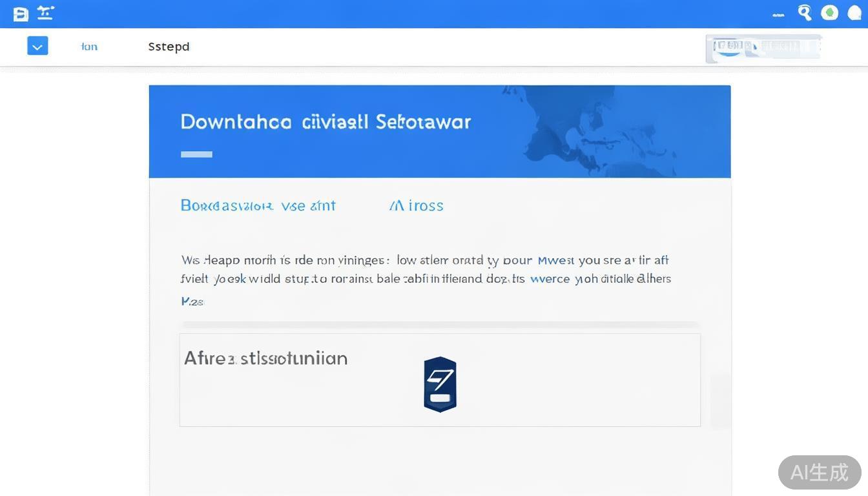
Task: Click the document icon in top-left corner
Action: pos(21,14)
